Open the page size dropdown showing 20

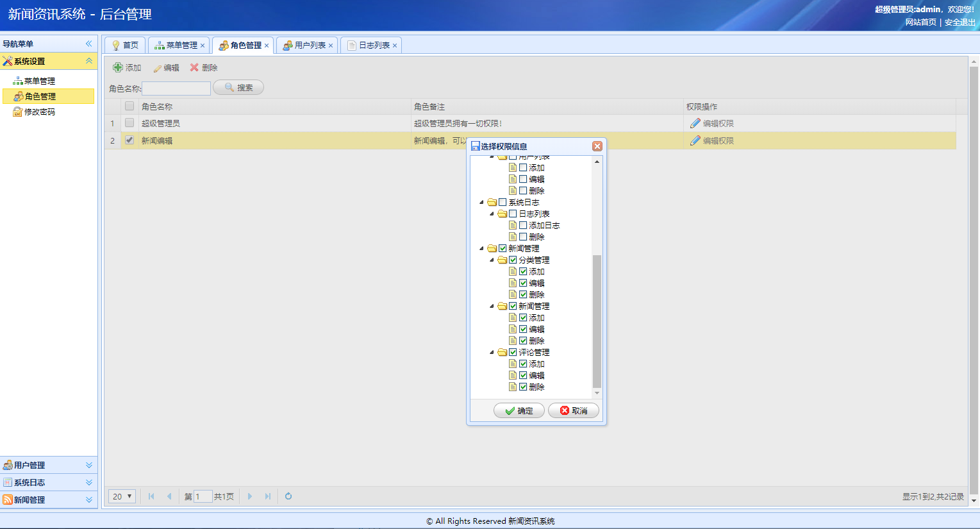pos(122,496)
